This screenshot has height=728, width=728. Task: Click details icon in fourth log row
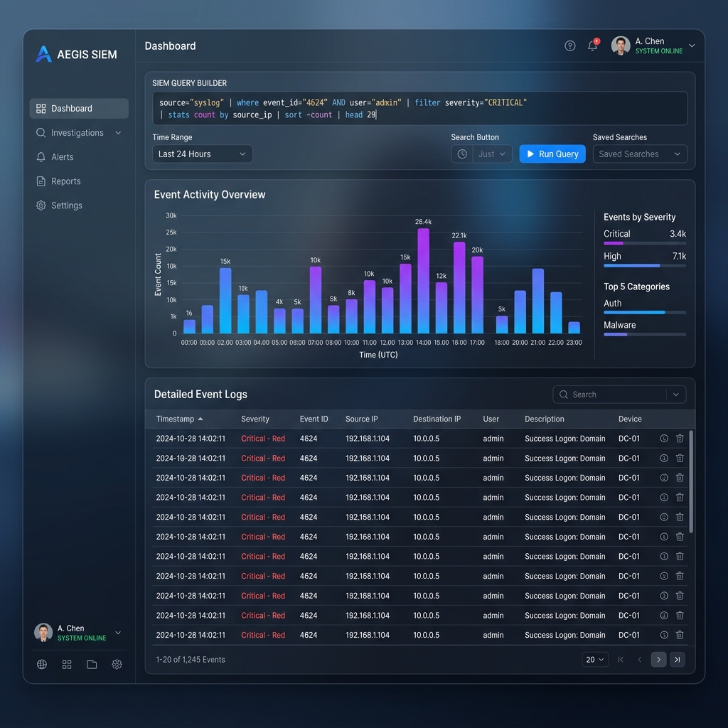coord(664,497)
